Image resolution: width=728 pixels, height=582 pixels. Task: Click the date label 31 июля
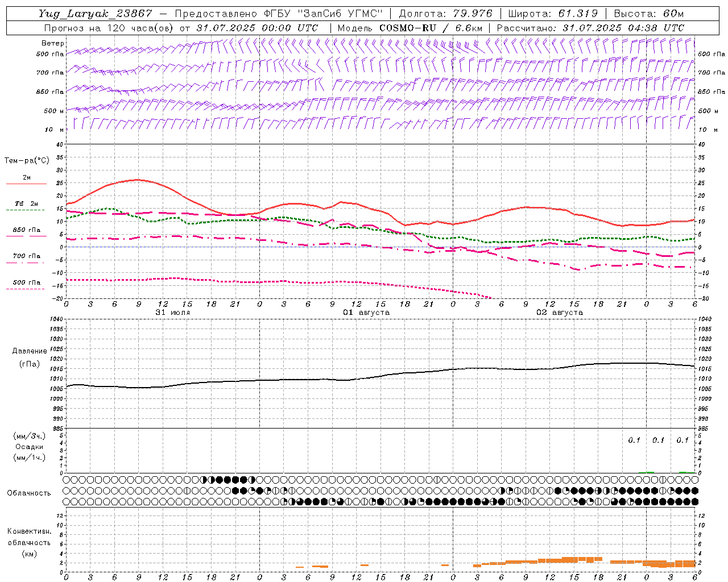coord(173,313)
